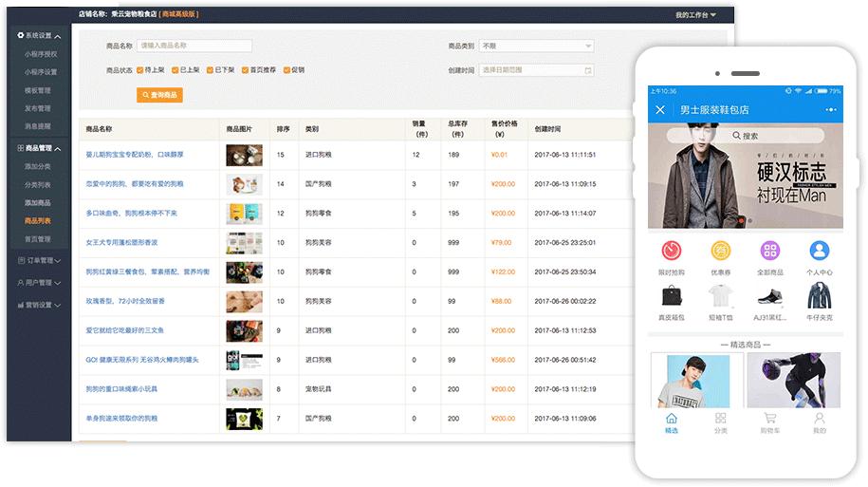
Task: Open the three-dot menu in phone header
Action: click(831, 110)
